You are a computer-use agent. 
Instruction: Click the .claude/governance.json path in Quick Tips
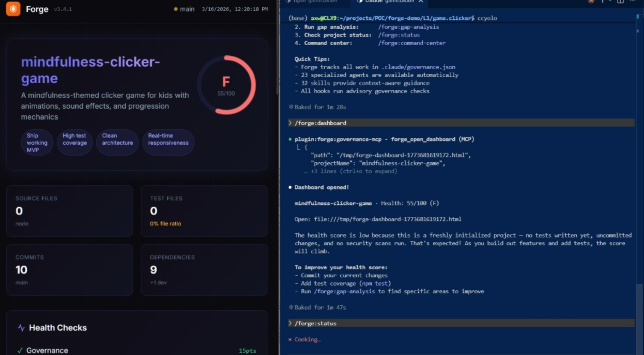point(418,67)
